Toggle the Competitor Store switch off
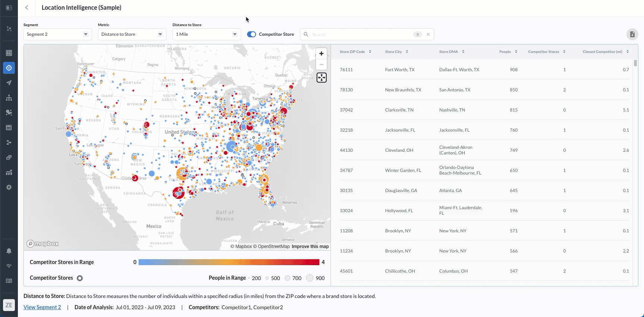The width and height of the screenshot is (644, 317). pyautogui.click(x=252, y=34)
